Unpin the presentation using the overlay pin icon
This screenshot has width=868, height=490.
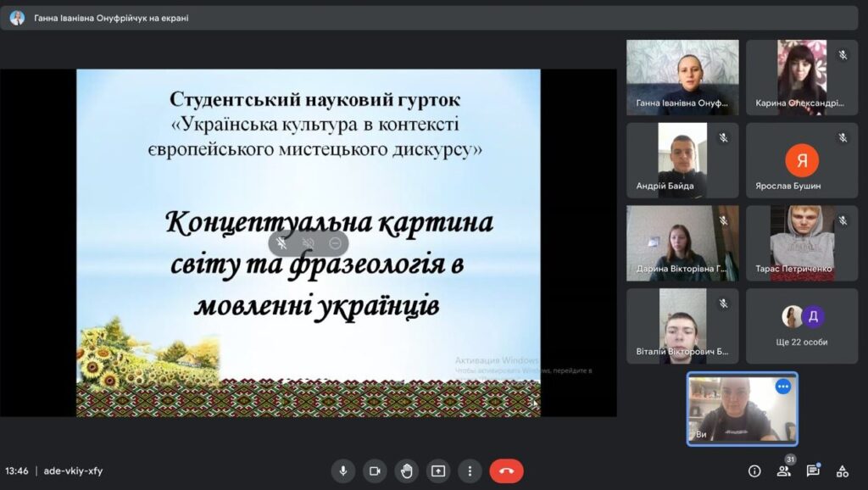click(x=282, y=243)
